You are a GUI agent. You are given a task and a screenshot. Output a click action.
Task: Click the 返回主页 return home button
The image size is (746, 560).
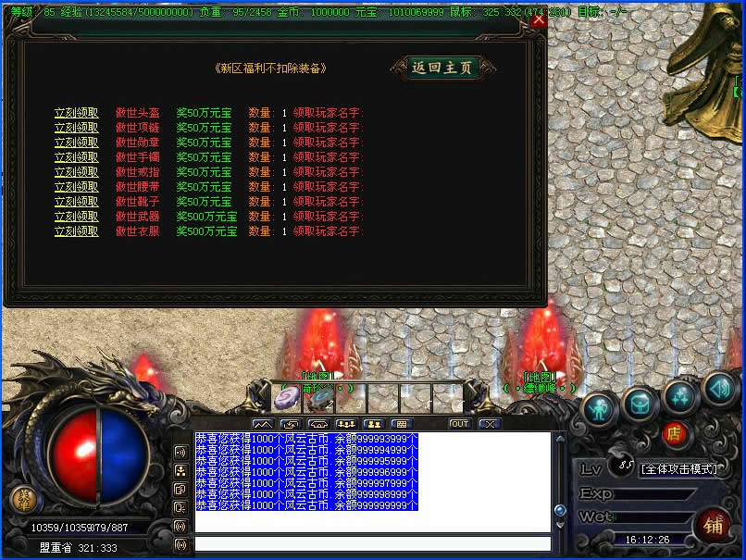tap(442, 68)
